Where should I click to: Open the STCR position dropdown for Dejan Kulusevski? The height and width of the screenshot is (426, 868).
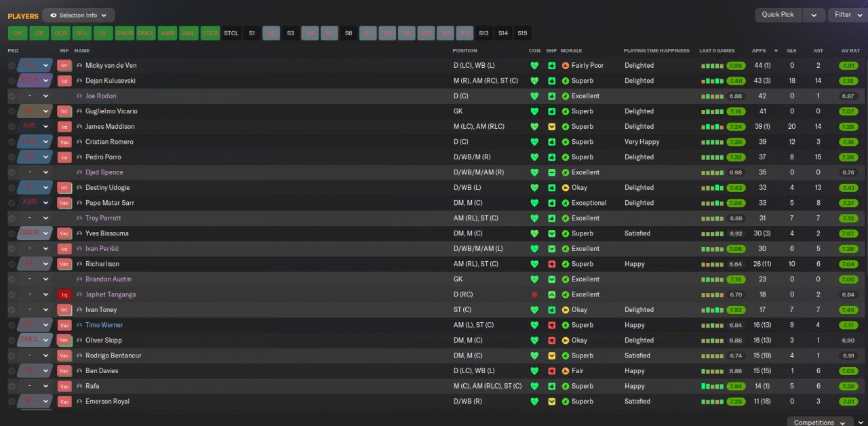(46, 81)
